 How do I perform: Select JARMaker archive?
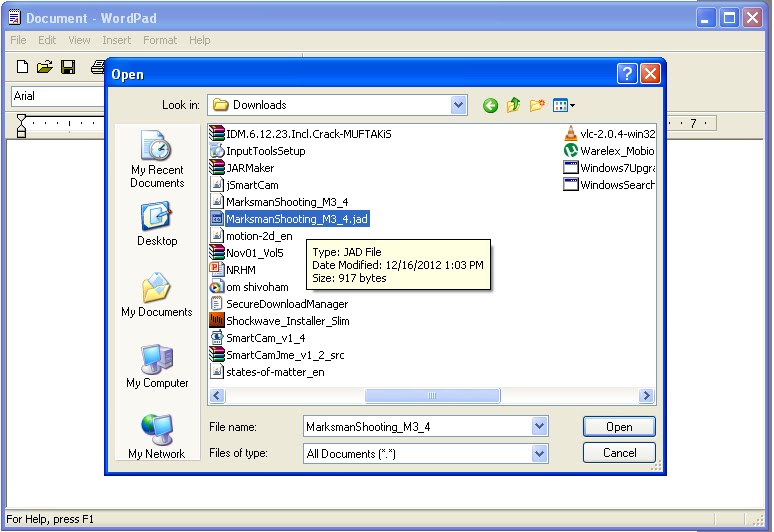tap(241, 168)
